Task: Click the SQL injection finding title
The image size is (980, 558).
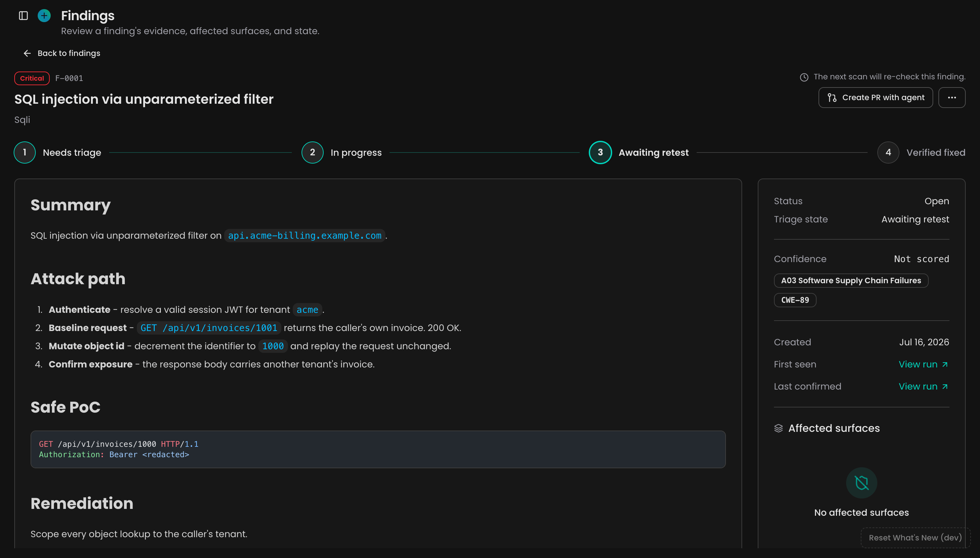Action: click(x=144, y=99)
